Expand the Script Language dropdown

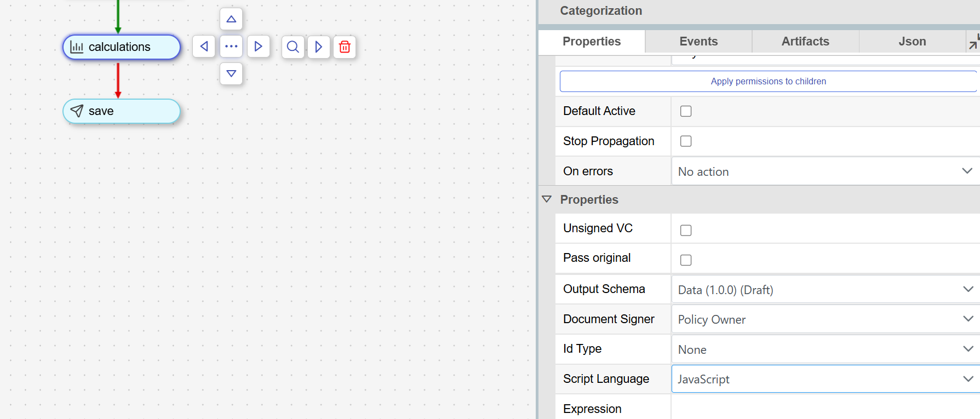(824, 379)
